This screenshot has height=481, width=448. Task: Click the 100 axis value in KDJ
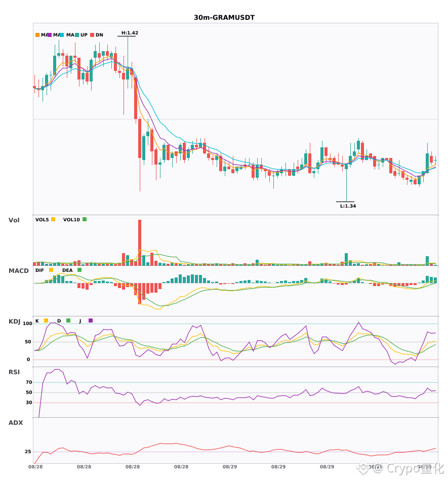pyautogui.click(x=28, y=324)
